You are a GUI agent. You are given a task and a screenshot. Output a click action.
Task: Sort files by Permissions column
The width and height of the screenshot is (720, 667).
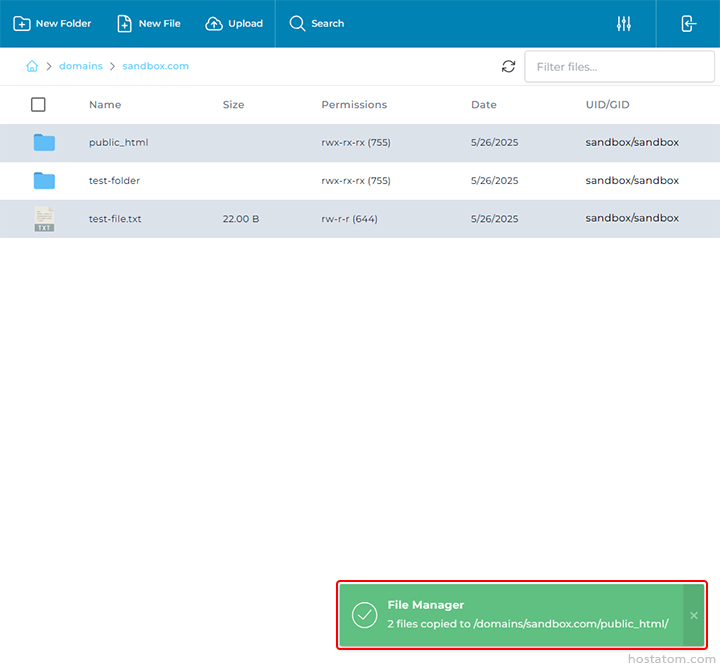(354, 105)
